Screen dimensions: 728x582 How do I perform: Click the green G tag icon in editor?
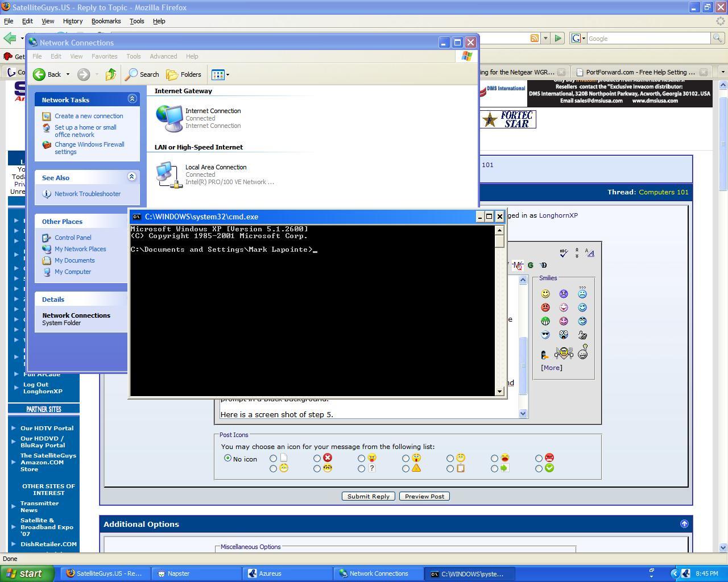pyautogui.click(x=531, y=265)
